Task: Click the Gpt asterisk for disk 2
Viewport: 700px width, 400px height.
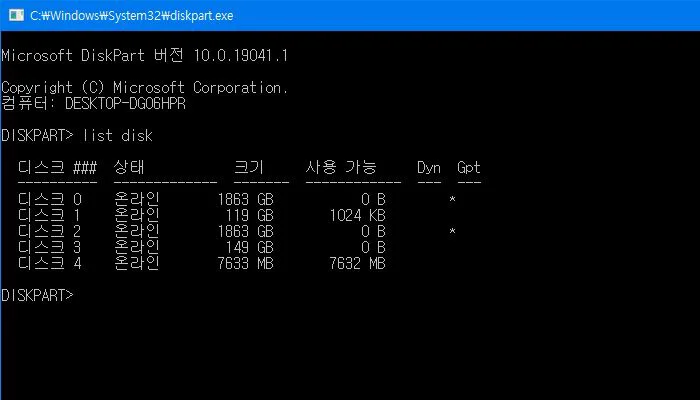Action: tap(452, 232)
